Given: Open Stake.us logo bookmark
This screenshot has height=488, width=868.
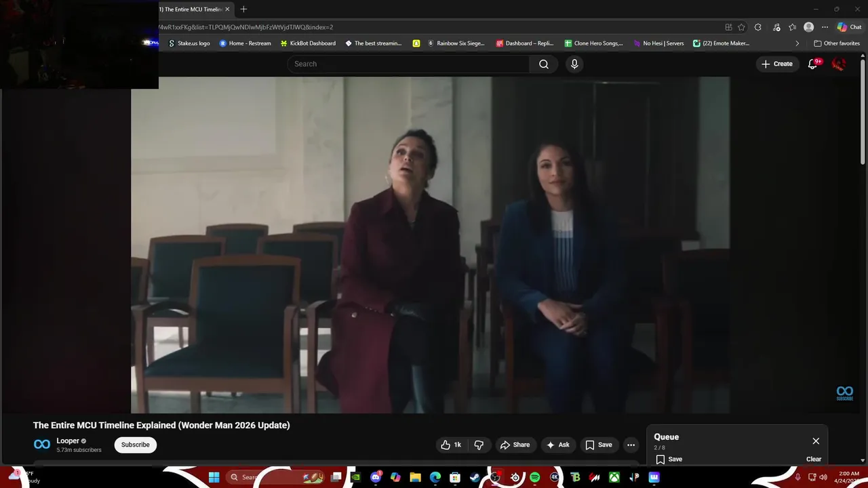Looking at the screenshot, I should (x=189, y=43).
